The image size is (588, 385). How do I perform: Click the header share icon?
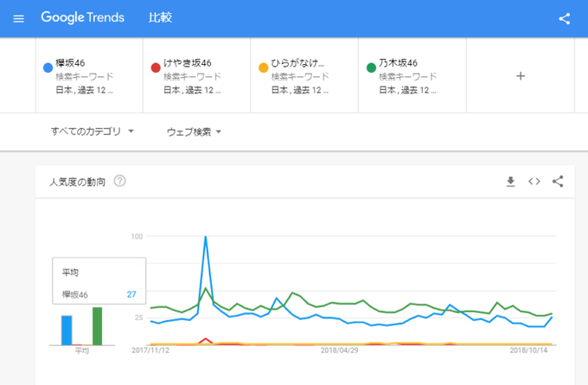point(565,18)
